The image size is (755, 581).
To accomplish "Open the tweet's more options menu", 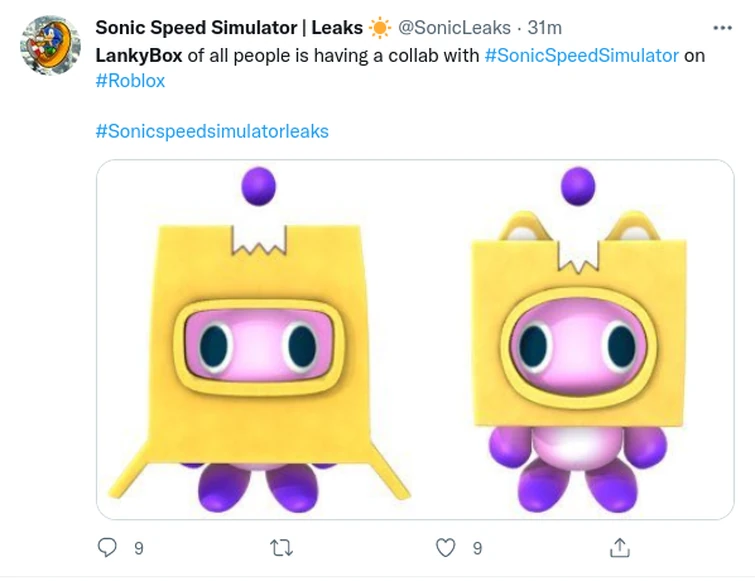I will pyautogui.click(x=722, y=28).
